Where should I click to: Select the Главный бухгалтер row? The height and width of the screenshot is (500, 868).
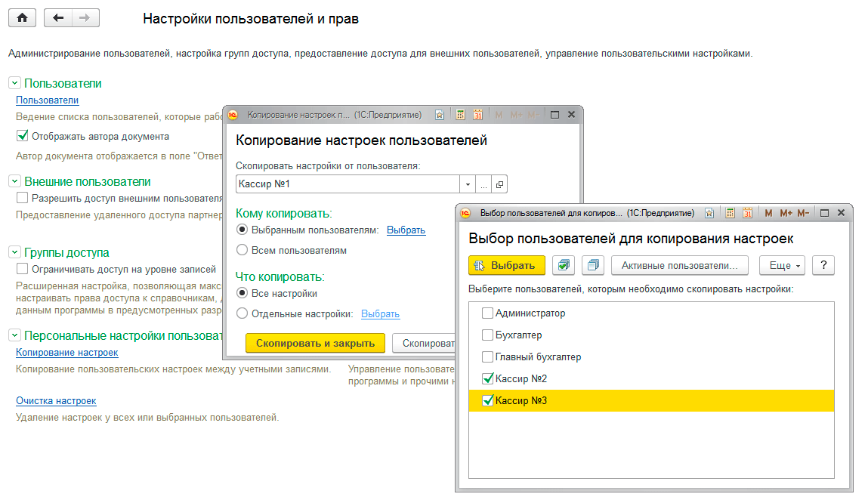pos(538,356)
